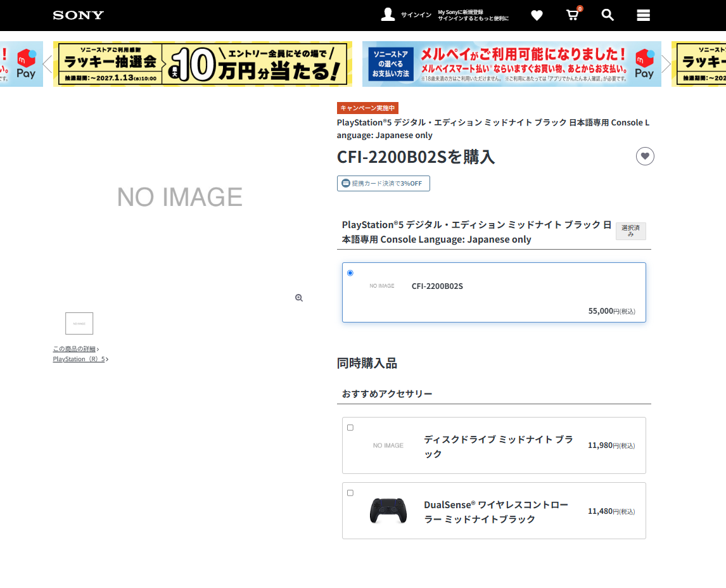This screenshot has width=726, height=588.
Task: Click the DualSense ワイヤレスコントローラー product name
Action: click(496, 511)
